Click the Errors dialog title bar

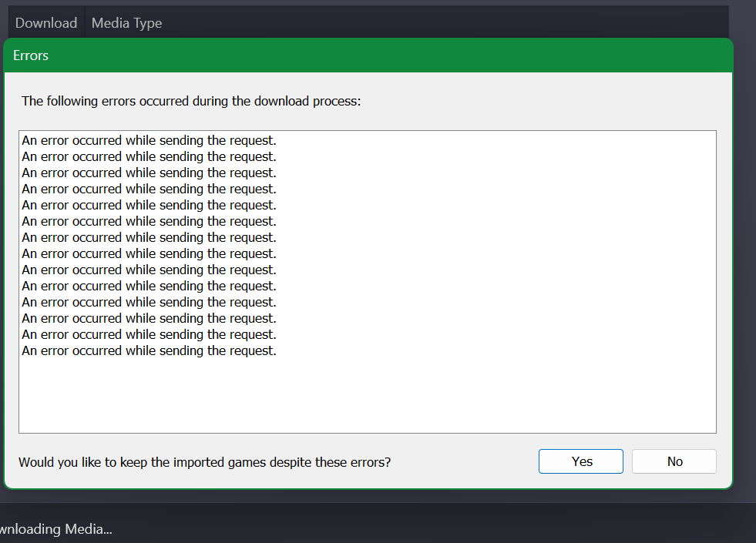368,55
